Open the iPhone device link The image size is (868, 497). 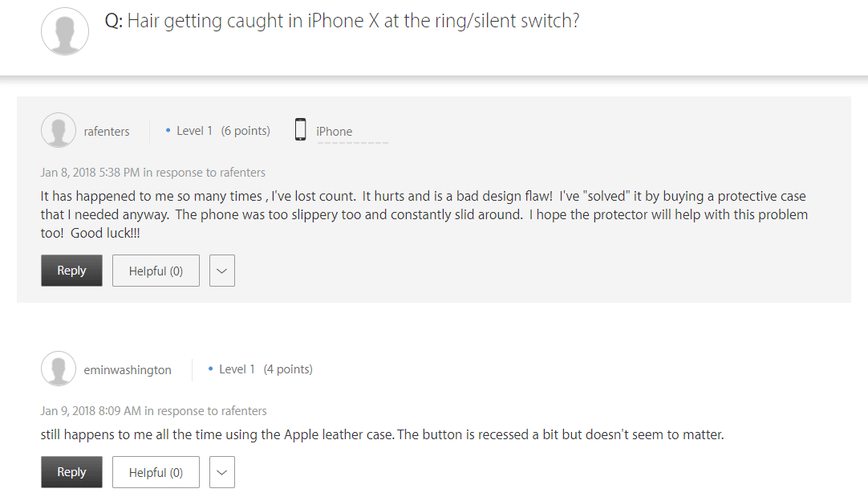(x=334, y=132)
